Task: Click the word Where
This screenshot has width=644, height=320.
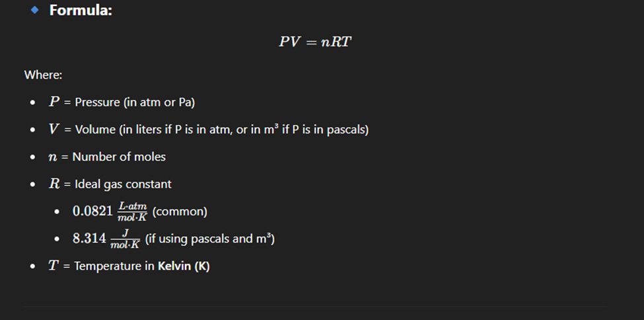Action: click(43, 75)
